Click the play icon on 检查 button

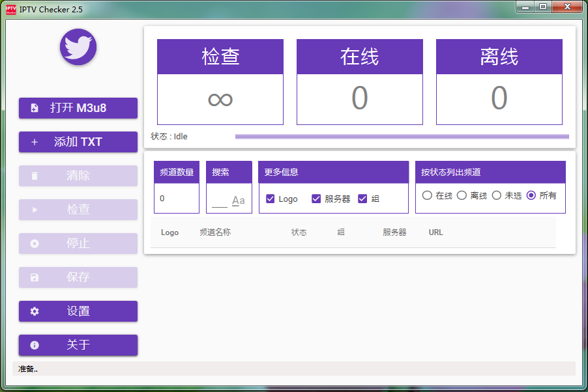[x=35, y=210]
